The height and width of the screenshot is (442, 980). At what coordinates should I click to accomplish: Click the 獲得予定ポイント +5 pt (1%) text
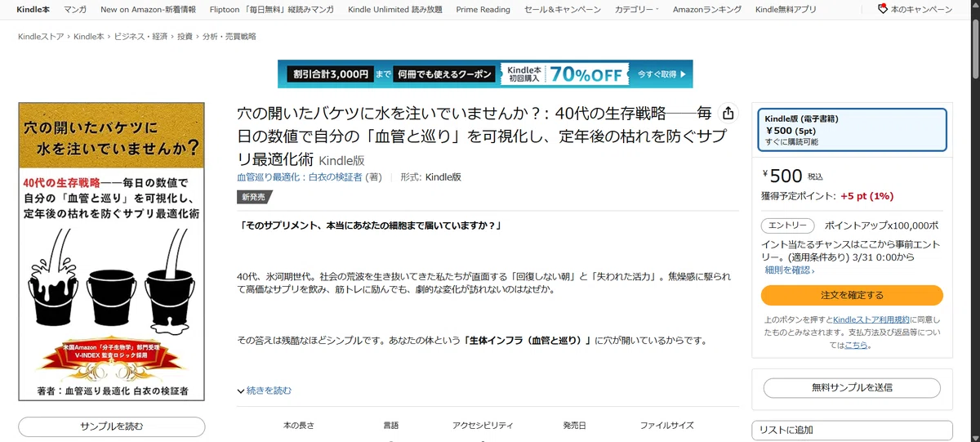(827, 196)
